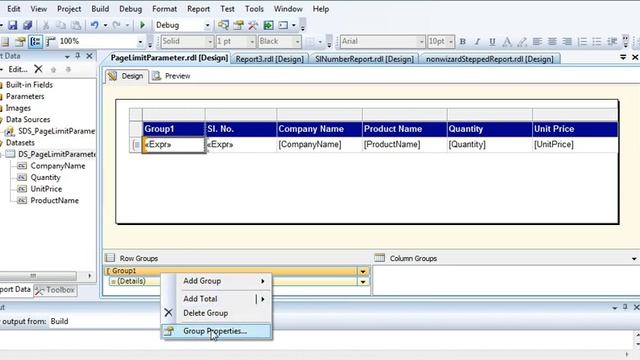Switch to the Preview tab
This screenshot has width=640, height=360.
pyautogui.click(x=172, y=76)
